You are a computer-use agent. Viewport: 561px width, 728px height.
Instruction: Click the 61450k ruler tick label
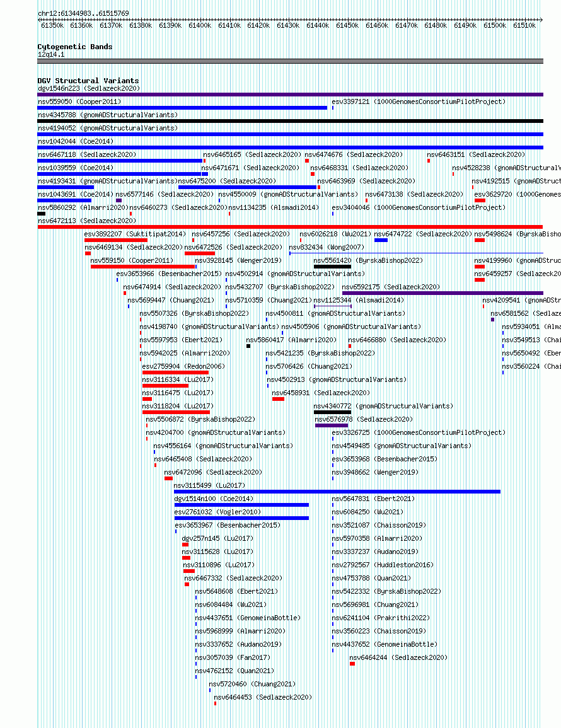(x=347, y=26)
